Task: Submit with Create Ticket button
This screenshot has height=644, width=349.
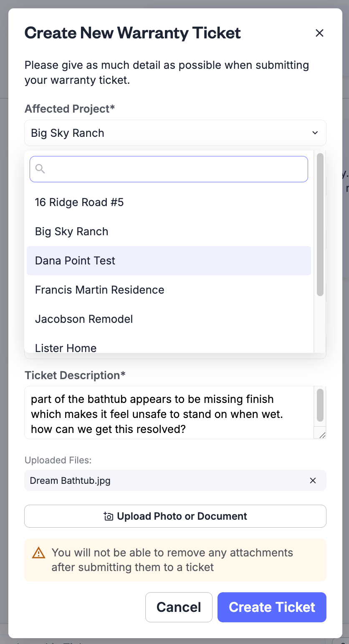Action: point(272,607)
